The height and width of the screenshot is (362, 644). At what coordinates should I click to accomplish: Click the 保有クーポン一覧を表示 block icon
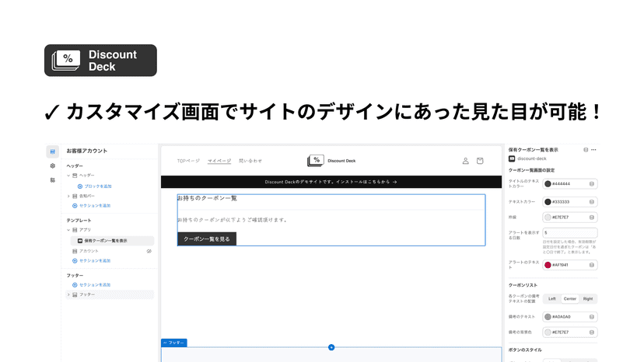click(x=80, y=241)
